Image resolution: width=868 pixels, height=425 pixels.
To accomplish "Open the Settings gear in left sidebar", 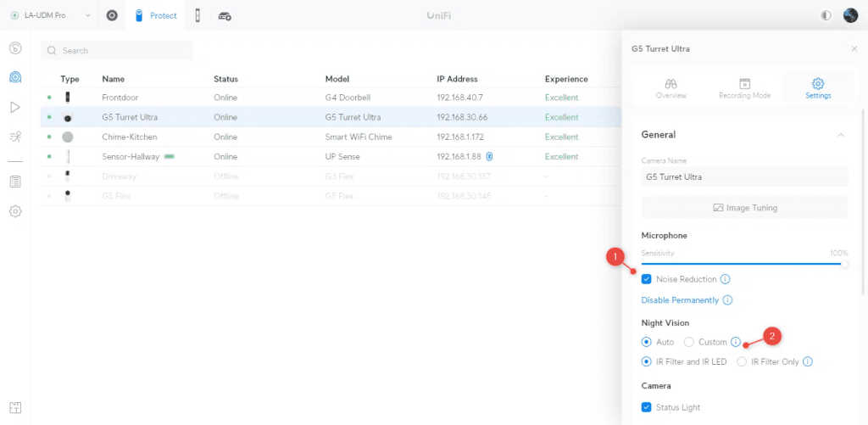I will (x=15, y=210).
